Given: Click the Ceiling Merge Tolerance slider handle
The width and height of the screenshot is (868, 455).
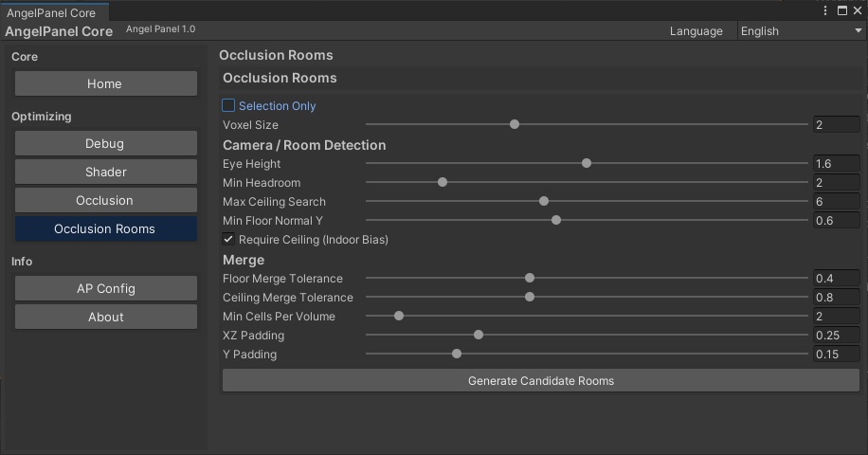Looking at the screenshot, I should pyautogui.click(x=529, y=298).
